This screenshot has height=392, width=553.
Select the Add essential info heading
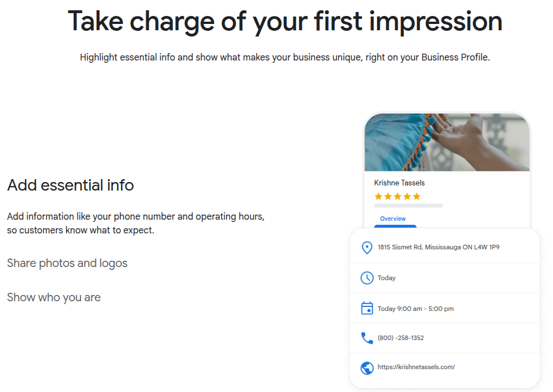tap(70, 185)
